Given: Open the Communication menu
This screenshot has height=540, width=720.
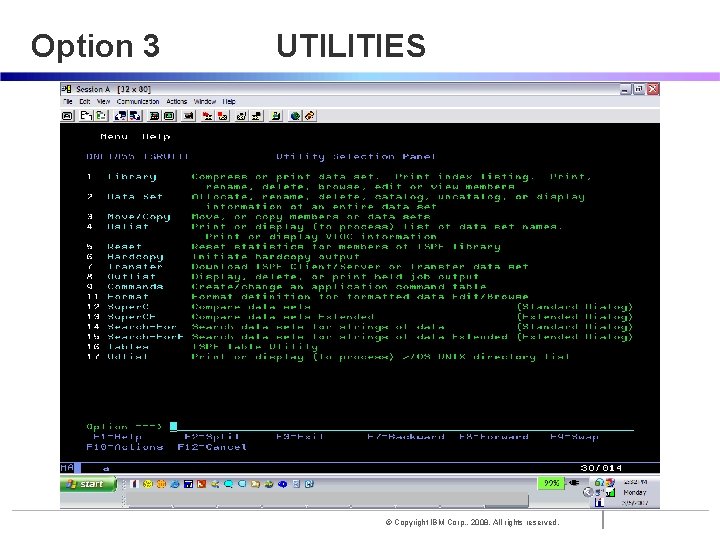Looking at the screenshot, I should (138, 101).
